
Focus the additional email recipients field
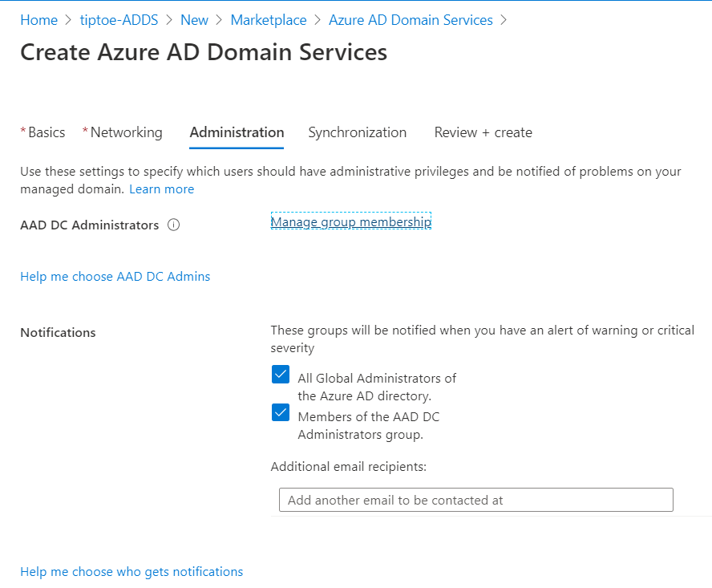476,500
